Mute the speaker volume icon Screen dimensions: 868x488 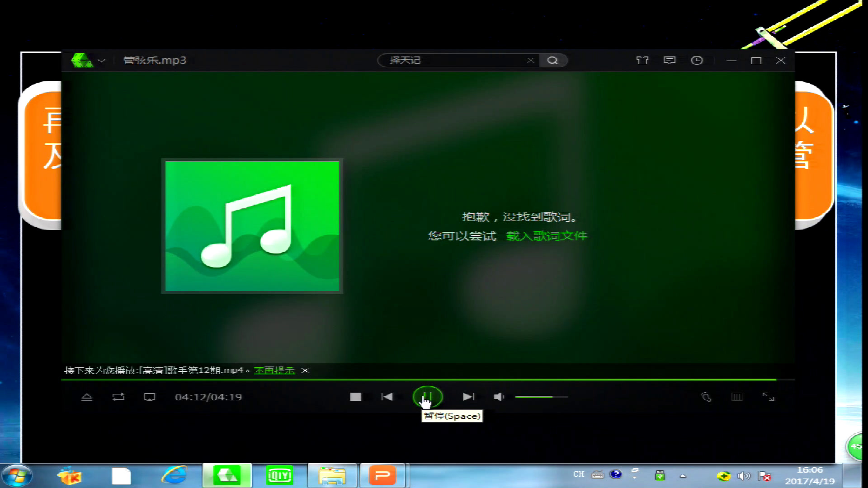[499, 397]
